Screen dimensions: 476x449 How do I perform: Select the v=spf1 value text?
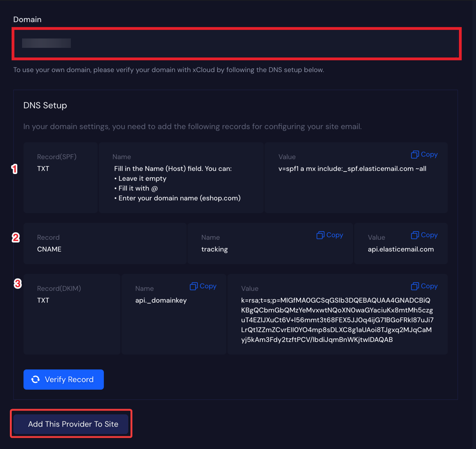point(352,168)
